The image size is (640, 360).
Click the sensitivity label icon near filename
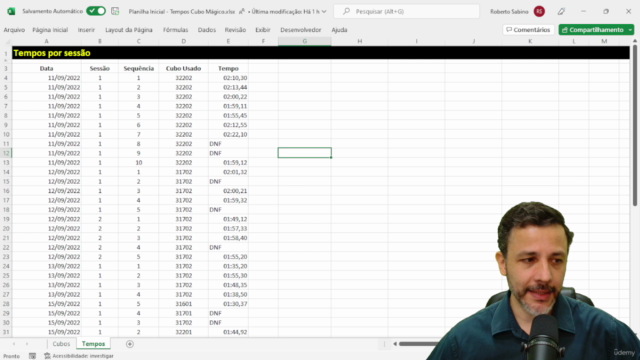[x=242, y=11]
